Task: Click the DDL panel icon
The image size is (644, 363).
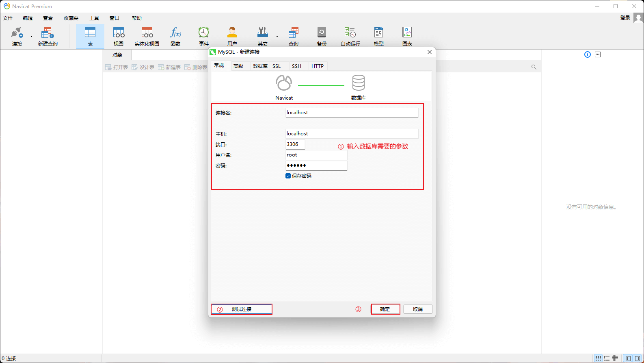Action: coord(598,54)
